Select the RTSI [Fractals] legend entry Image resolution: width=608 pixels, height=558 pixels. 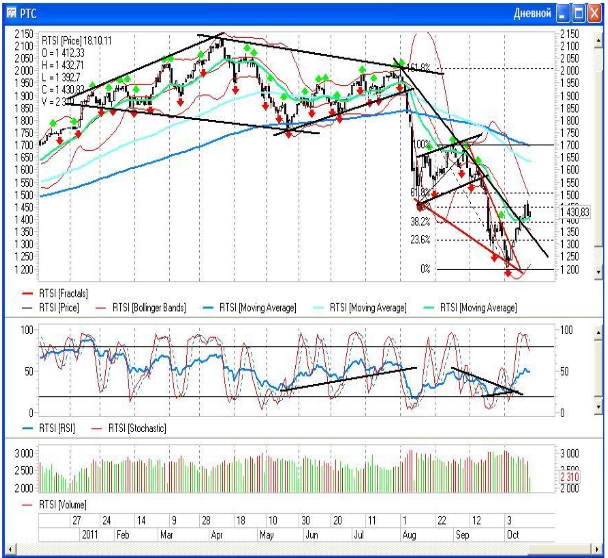(55, 294)
